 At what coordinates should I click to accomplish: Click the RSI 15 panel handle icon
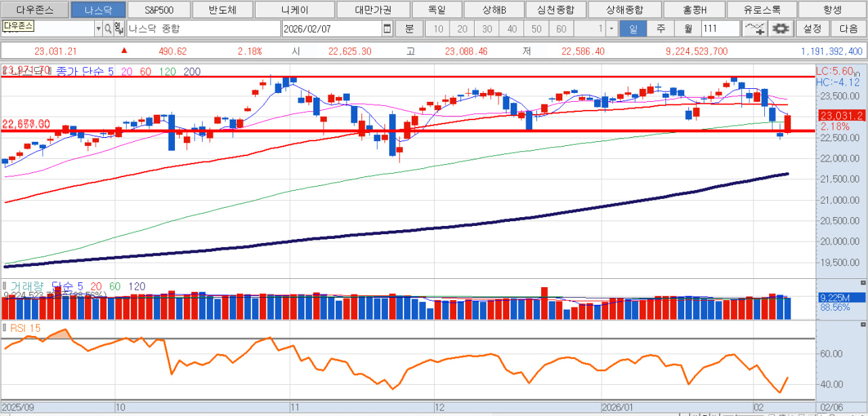pos(5,328)
